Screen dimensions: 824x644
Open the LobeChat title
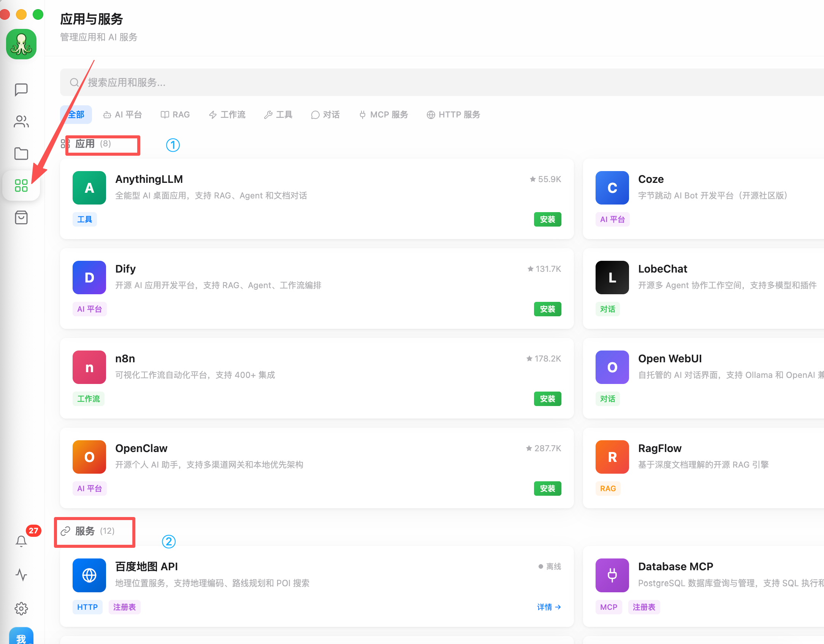[x=663, y=269]
